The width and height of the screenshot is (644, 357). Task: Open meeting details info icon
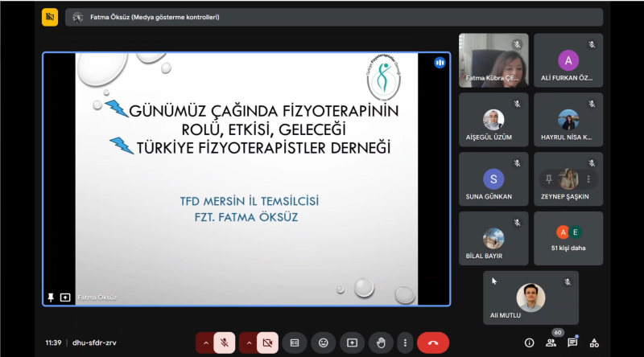pyautogui.click(x=530, y=343)
